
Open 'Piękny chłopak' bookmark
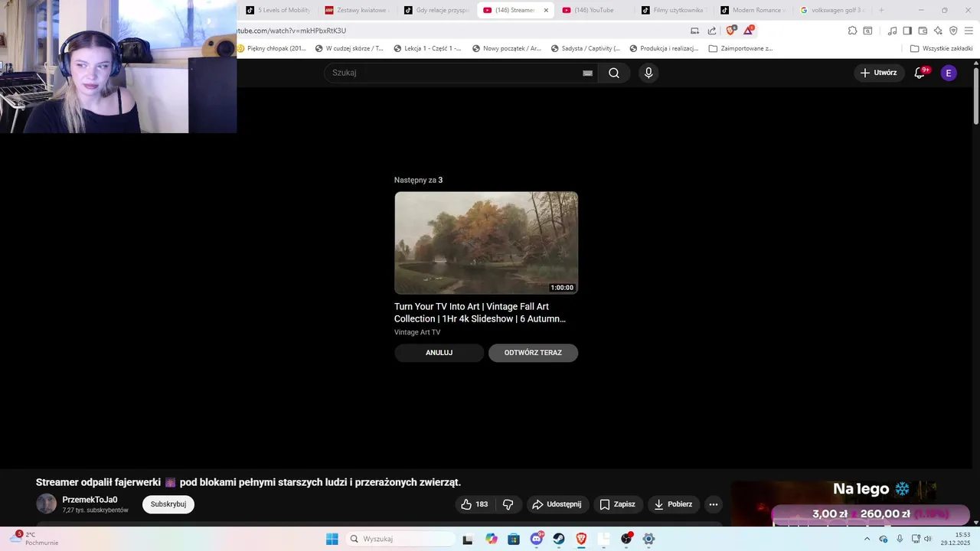coord(272,48)
